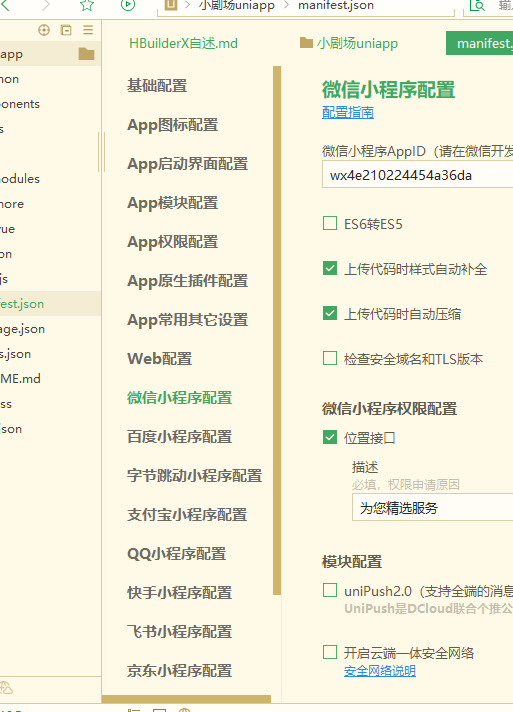Viewport: 513px width, 712px height.
Task: Open App常用其它设置 section
Action: coord(187,320)
